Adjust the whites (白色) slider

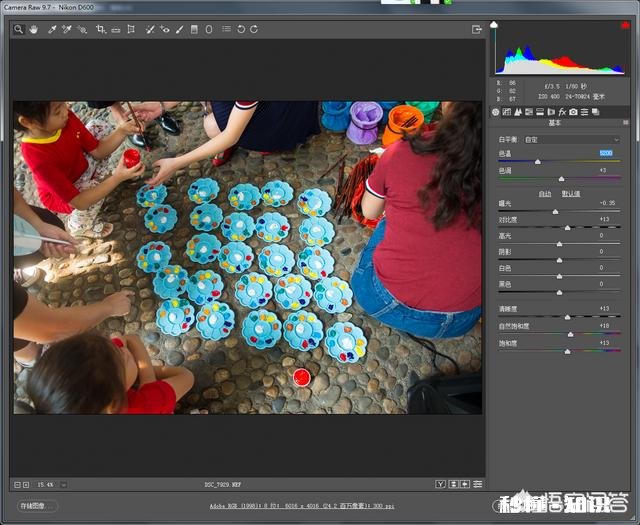[560, 276]
